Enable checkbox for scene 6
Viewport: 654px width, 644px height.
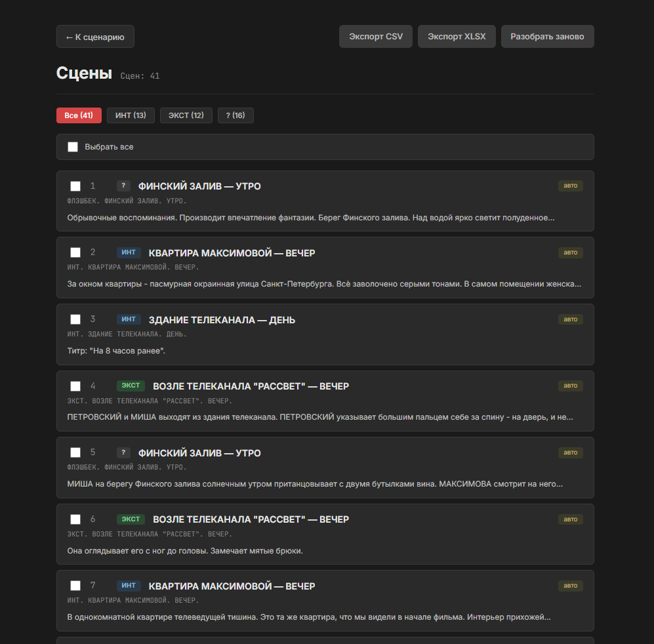pyautogui.click(x=75, y=519)
